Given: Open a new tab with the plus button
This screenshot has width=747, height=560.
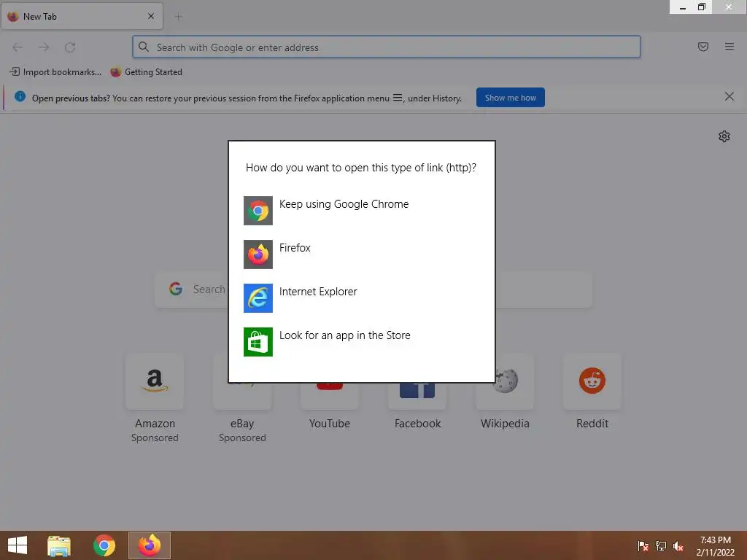Looking at the screenshot, I should pyautogui.click(x=179, y=17).
